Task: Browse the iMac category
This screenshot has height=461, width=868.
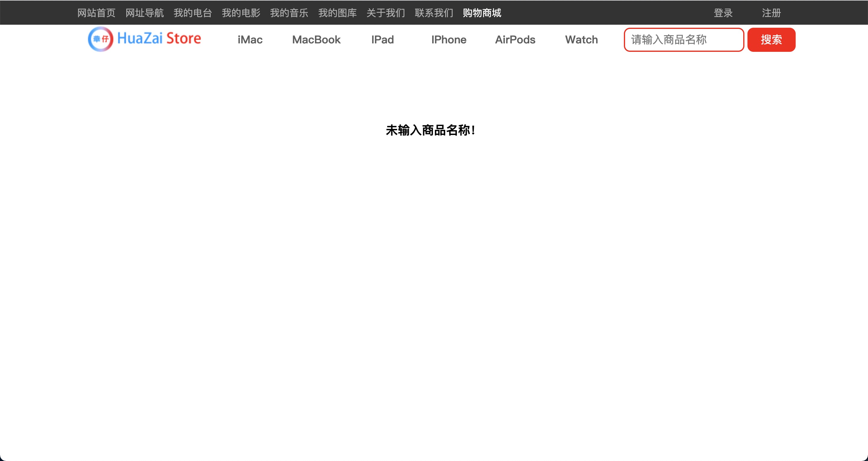Action: coord(250,40)
